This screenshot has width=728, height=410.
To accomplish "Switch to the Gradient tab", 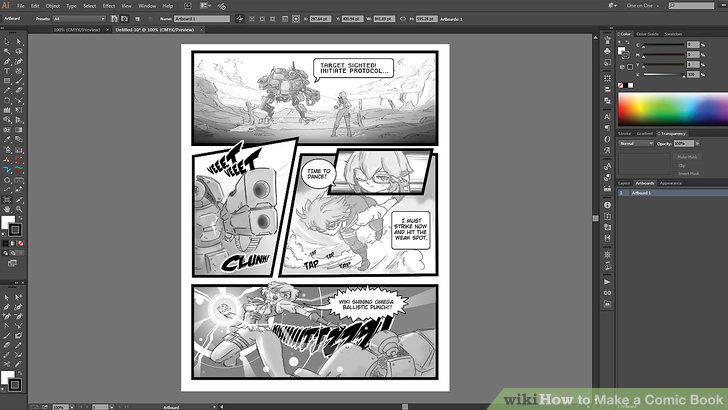I will [x=644, y=133].
